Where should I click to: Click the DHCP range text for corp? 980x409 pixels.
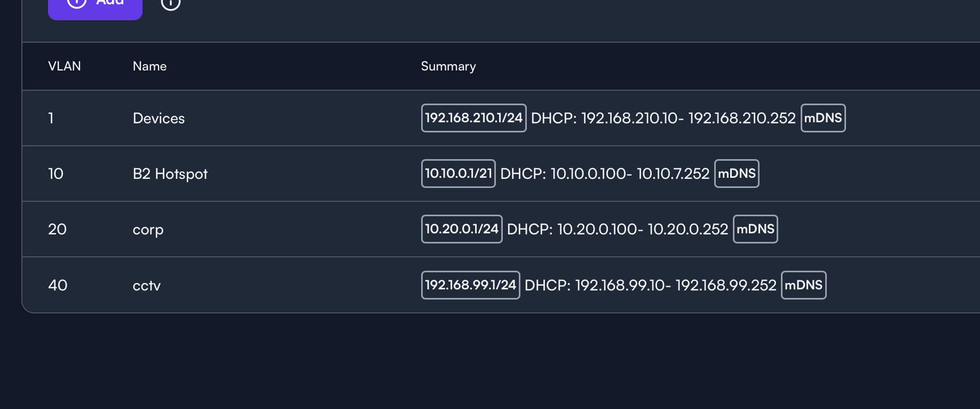[617, 230]
